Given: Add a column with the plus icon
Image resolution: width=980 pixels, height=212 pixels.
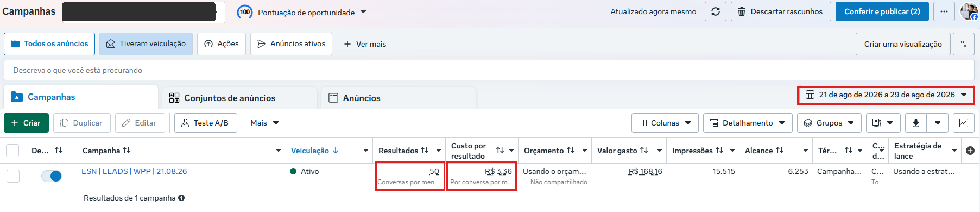Looking at the screenshot, I should [970, 151].
